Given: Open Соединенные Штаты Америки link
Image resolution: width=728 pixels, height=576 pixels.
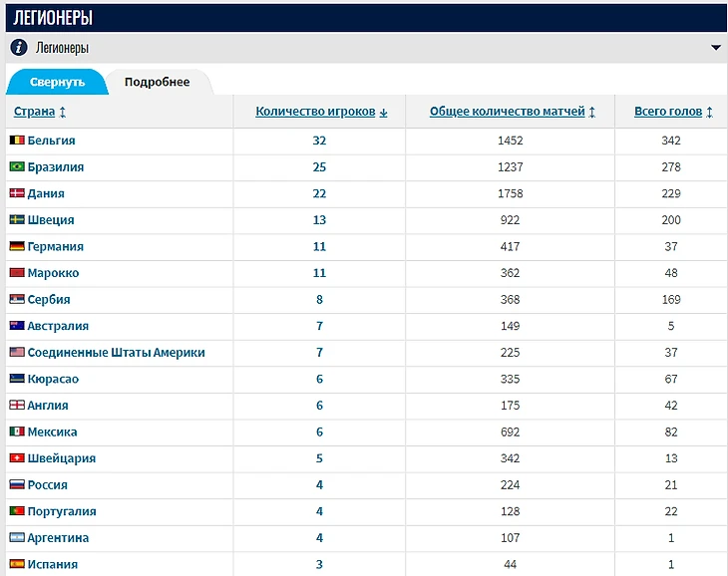Looking at the screenshot, I should click(116, 353).
